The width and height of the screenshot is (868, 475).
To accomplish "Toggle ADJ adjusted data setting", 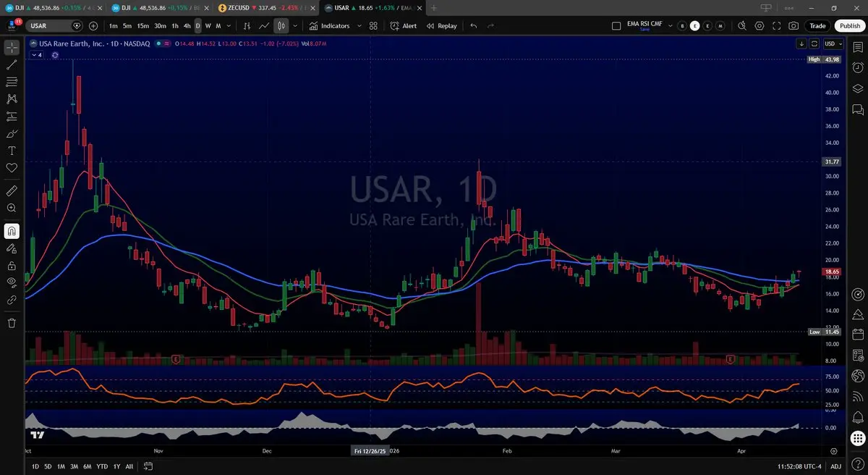I will tap(835, 466).
